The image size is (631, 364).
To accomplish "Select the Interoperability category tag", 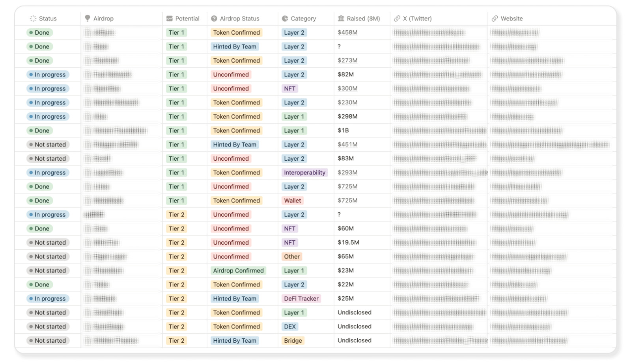I will 305,173.
